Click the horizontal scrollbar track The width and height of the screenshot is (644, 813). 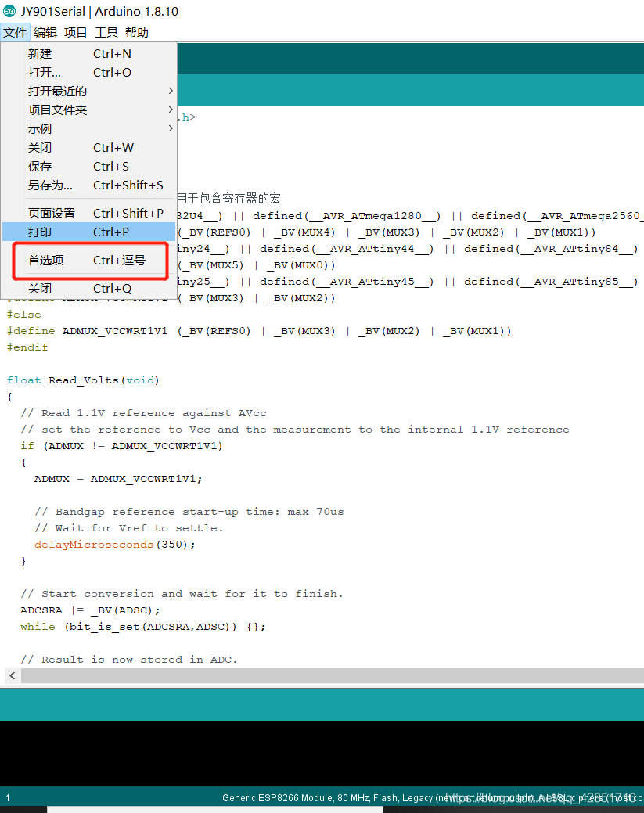tap(333, 675)
